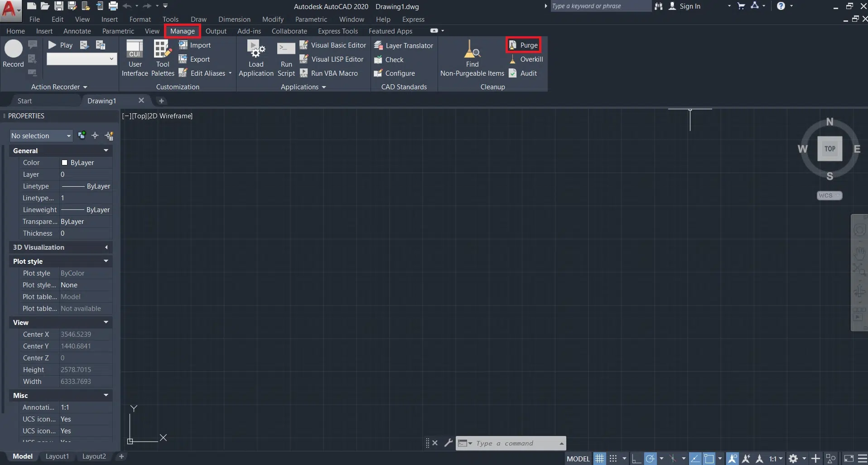
Task: Open the Express menu
Action: click(x=413, y=19)
